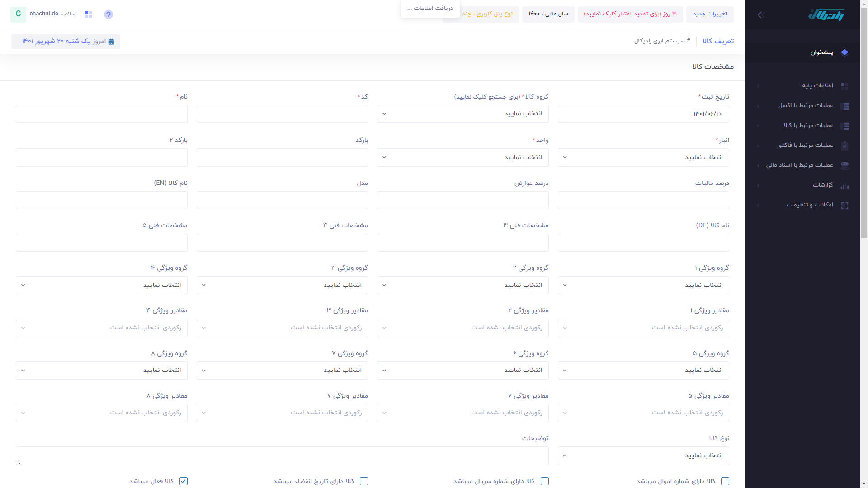Click the بارکد ۲ input field
Image resolution: width=868 pixels, height=488 pixels.
(x=102, y=157)
